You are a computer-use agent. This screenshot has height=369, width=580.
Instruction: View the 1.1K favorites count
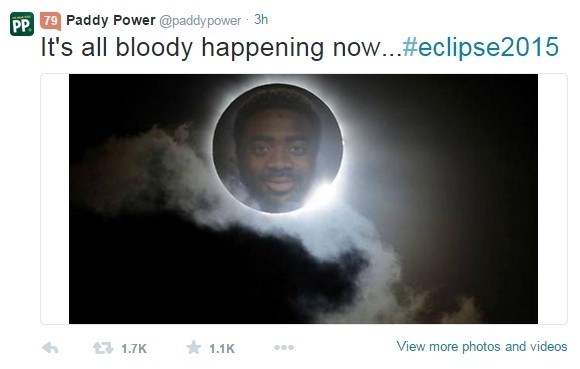[x=222, y=348]
